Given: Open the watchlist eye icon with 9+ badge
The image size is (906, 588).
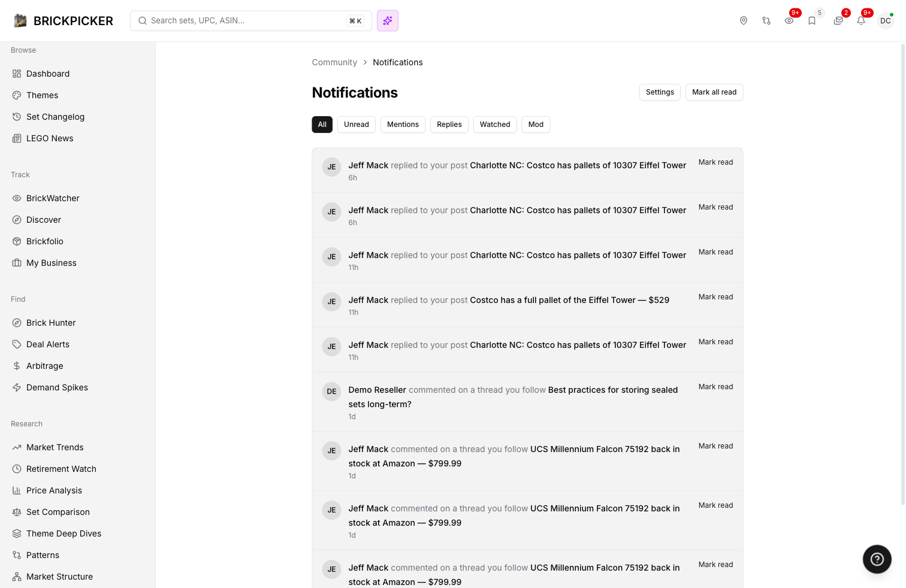Looking at the screenshot, I should pos(789,21).
